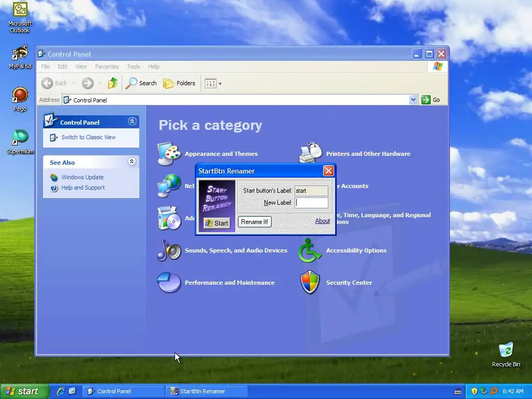Click the Security Center shield icon

pyautogui.click(x=310, y=282)
